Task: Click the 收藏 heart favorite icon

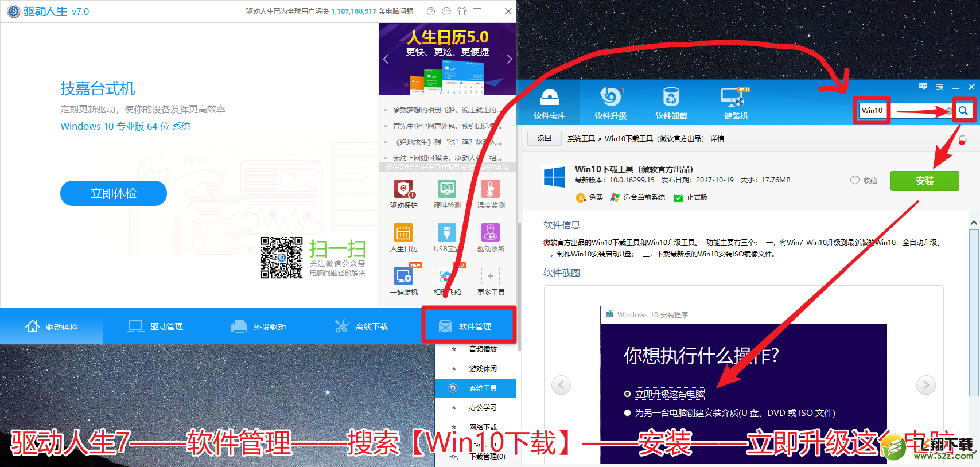Action: click(855, 180)
